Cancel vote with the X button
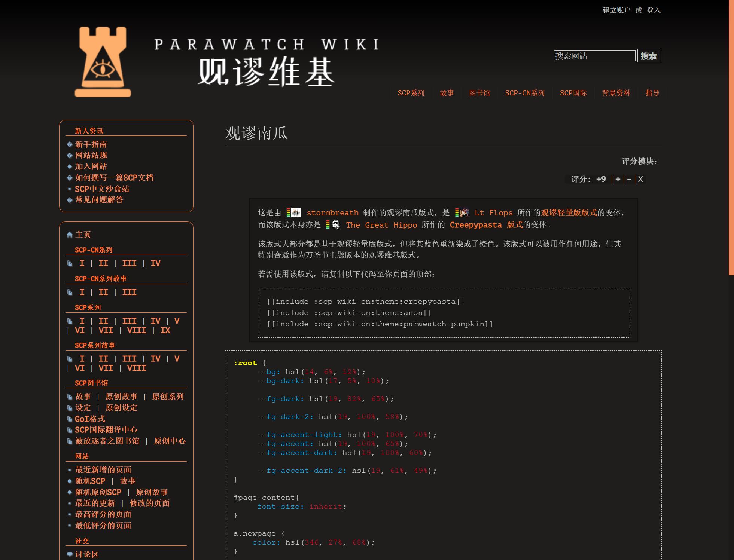This screenshot has height=560, width=734. click(640, 179)
